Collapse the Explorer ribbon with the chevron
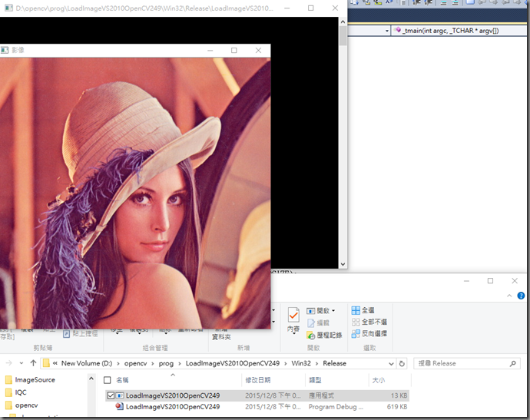The height and width of the screenshot is (420, 530). (x=509, y=296)
